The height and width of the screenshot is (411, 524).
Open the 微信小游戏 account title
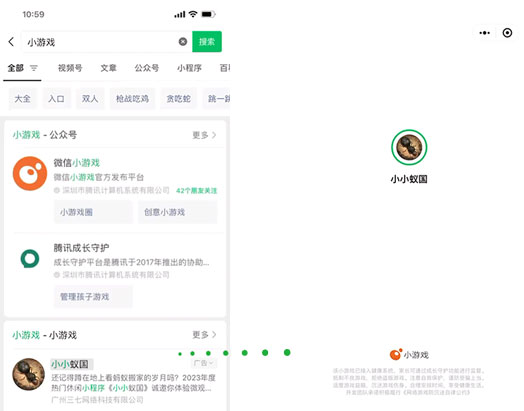click(x=77, y=163)
